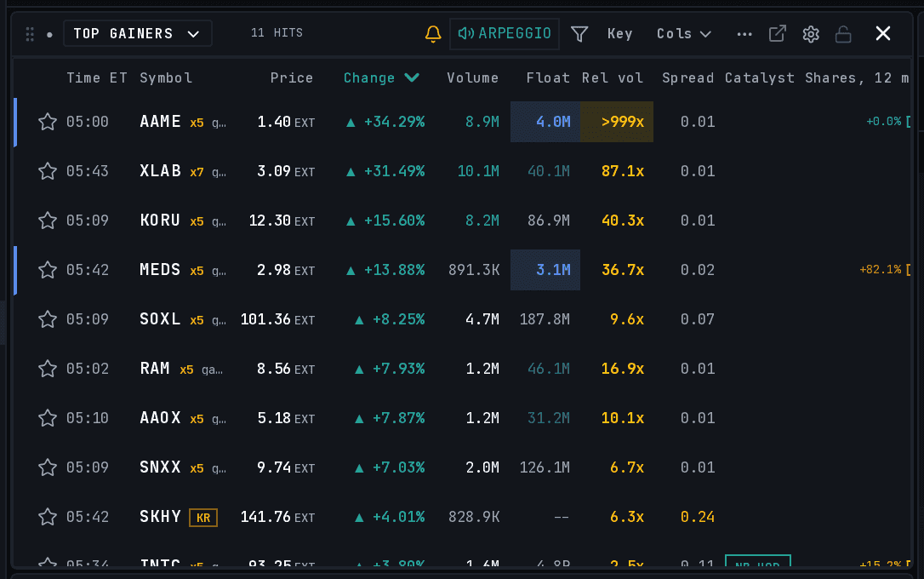
Task: Click the +31.49% change value
Action: coord(394,171)
